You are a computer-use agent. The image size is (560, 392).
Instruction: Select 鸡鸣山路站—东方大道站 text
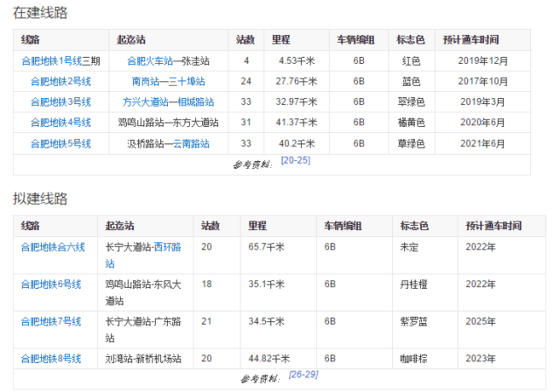(168, 122)
